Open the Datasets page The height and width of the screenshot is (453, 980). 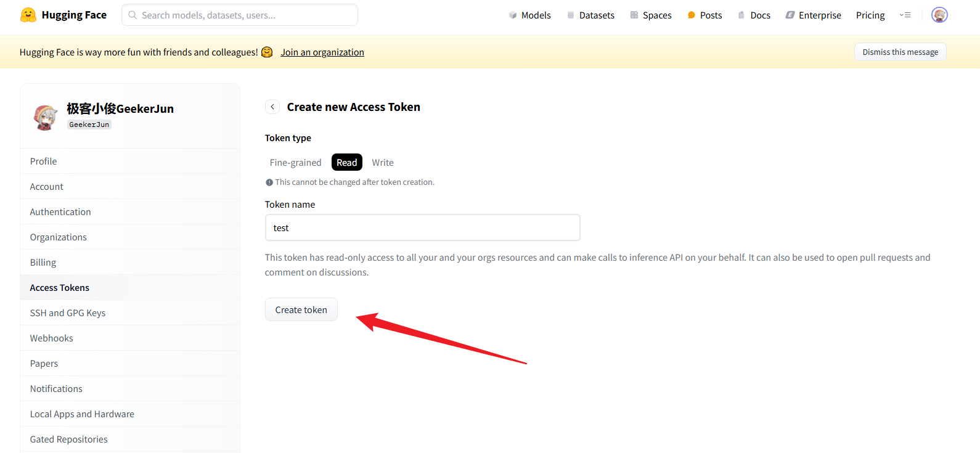click(590, 15)
